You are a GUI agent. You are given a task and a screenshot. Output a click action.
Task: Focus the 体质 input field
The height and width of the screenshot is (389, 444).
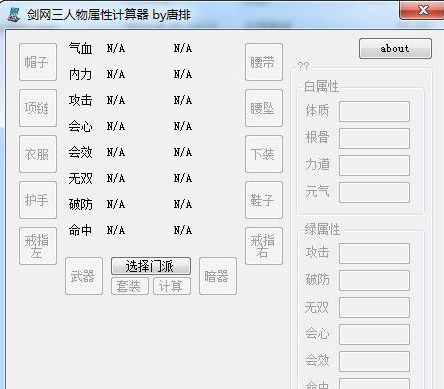pos(374,112)
